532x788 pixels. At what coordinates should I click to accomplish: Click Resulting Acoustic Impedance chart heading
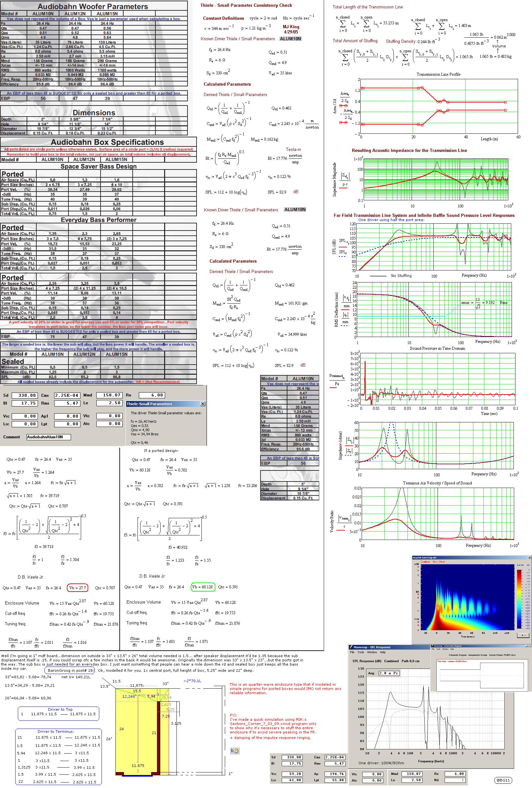pyautogui.click(x=409, y=151)
